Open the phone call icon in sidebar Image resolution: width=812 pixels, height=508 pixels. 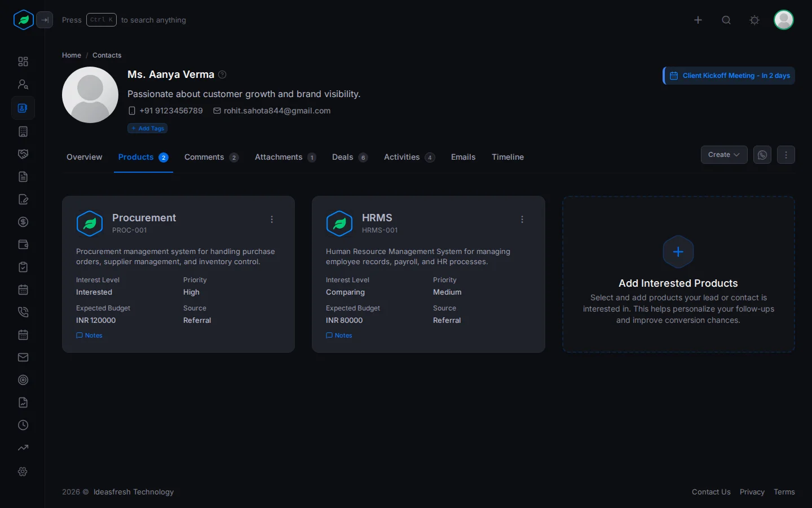tap(23, 312)
